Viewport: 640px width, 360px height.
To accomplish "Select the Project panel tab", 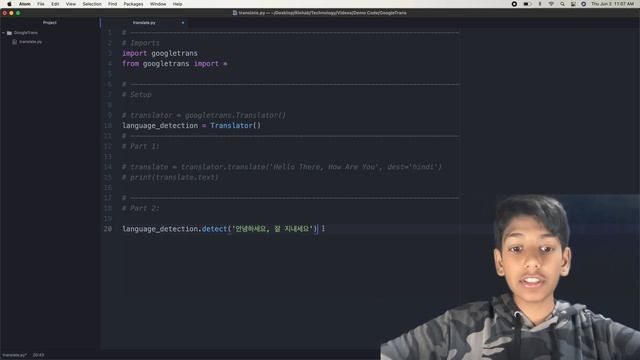I will [x=50, y=22].
